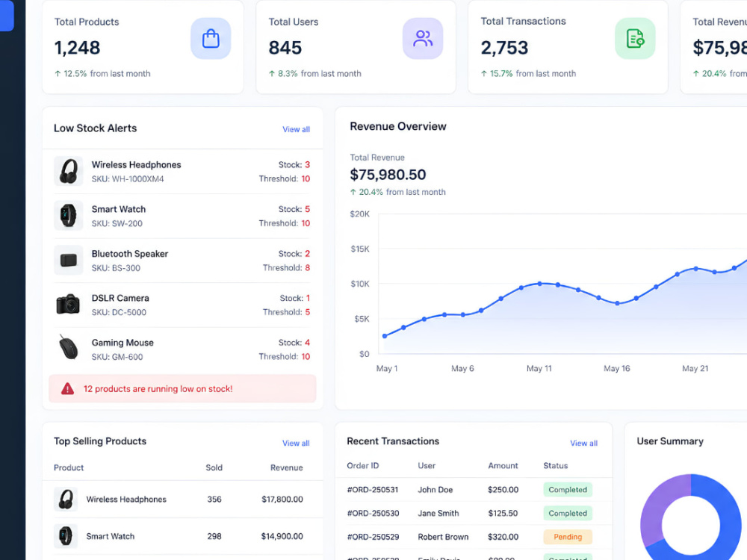Click order #ORD-250530
The image size is (747, 560).
coord(373,514)
